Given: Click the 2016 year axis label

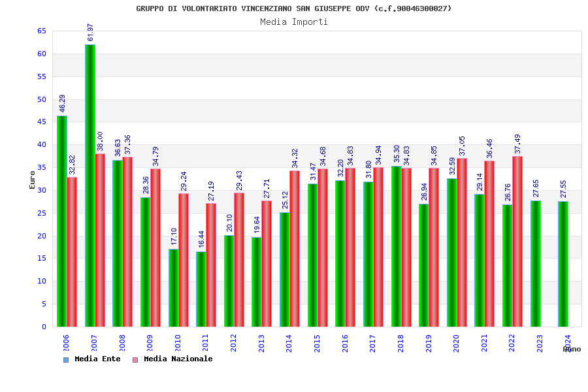Looking at the screenshot, I should 344,343.
